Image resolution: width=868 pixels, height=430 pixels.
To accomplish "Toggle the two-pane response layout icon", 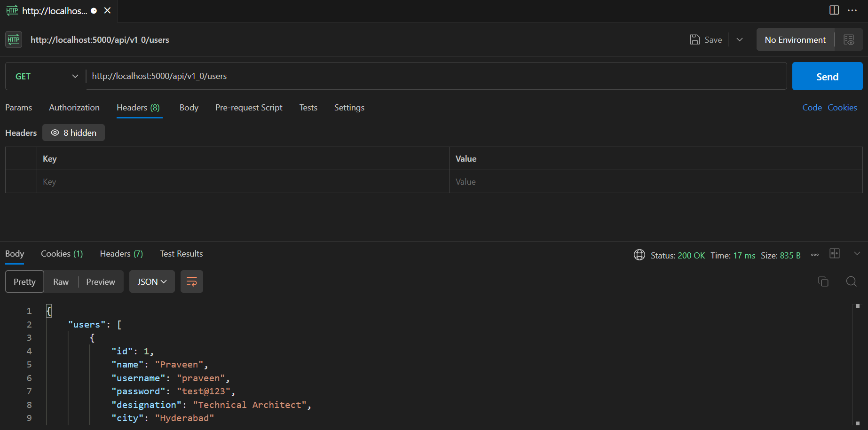I will pos(835,253).
